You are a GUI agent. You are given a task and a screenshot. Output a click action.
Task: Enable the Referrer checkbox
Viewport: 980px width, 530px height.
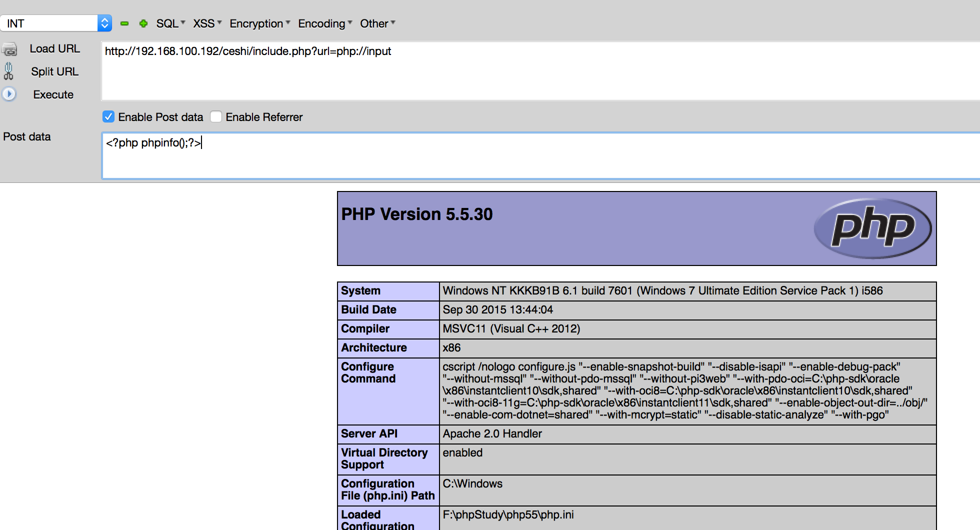coord(216,117)
